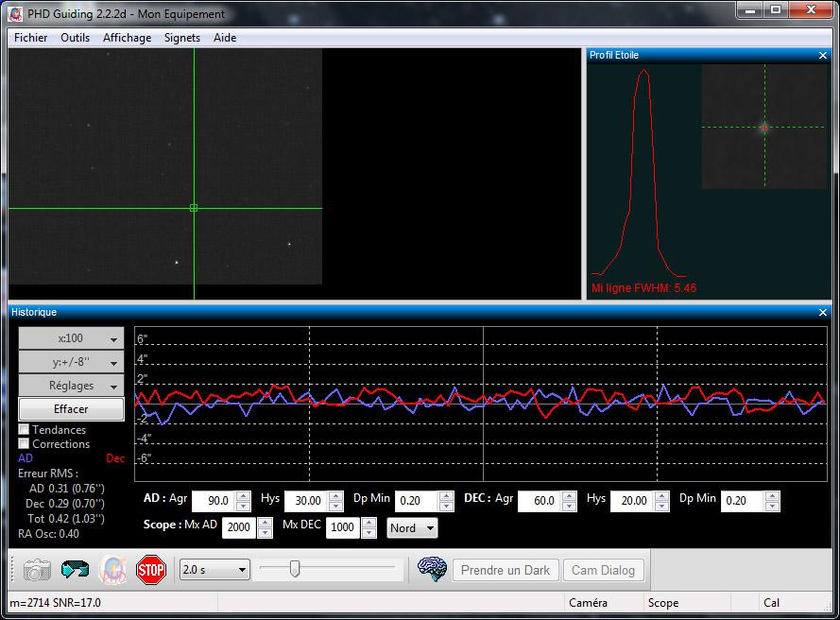This screenshot has height=620, width=840.
Task: Click the gamma slider handle
Action: [295, 569]
